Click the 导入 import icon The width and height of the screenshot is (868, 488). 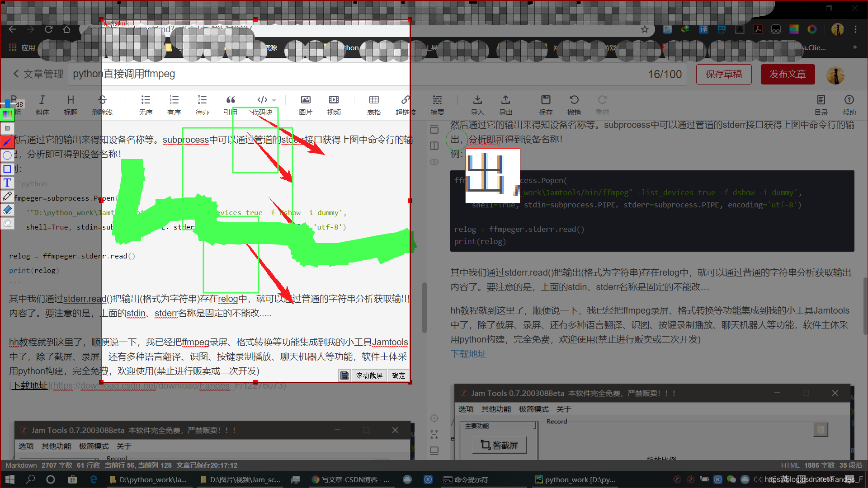coord(477,105)
